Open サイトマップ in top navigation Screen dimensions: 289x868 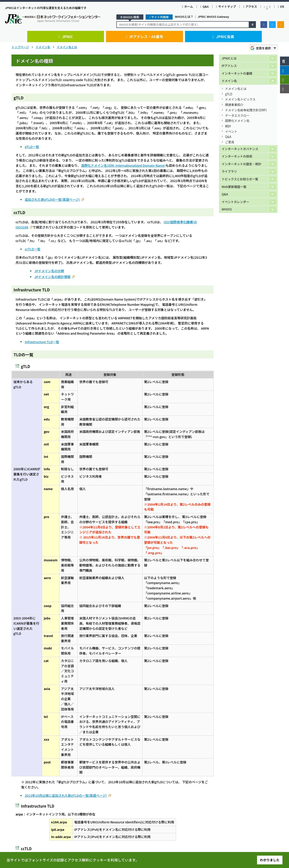point(226,7)
